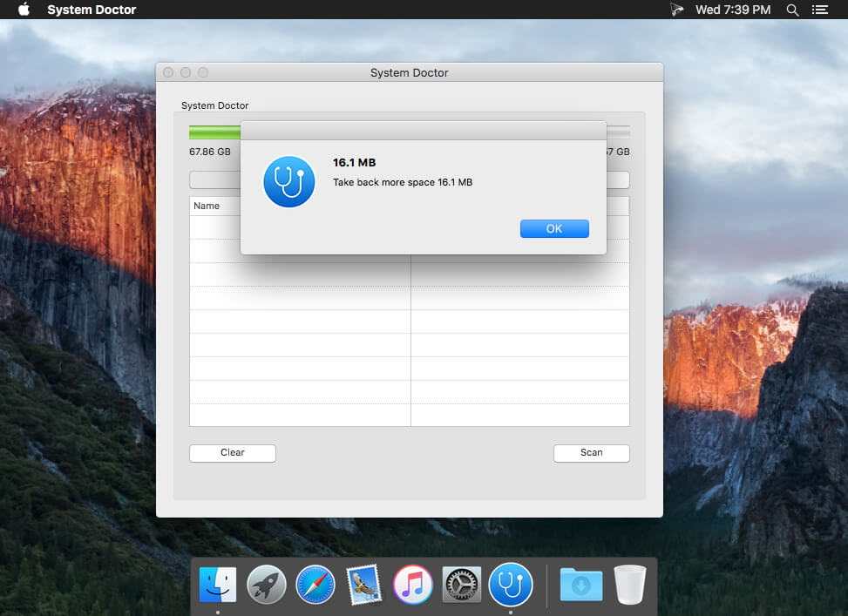Image resolution: width=848 pixels, height=616 pixels.
Task: Open the System Doctor app menu
Action: [92, 10]
